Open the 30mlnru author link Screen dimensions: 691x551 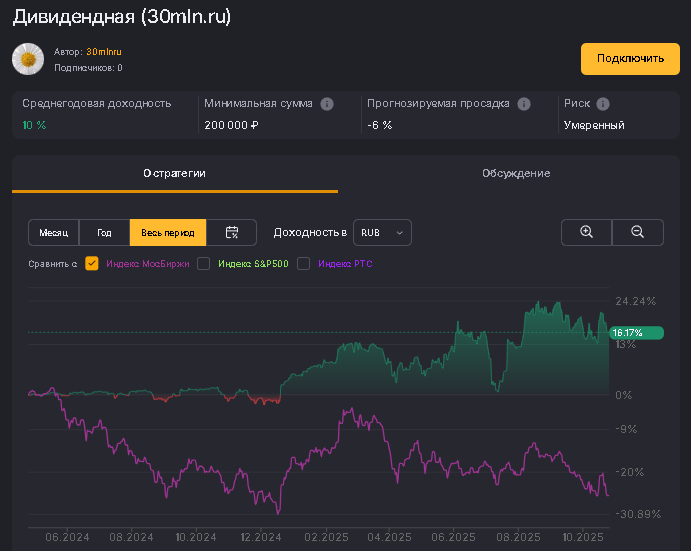[x=104, y=51]
